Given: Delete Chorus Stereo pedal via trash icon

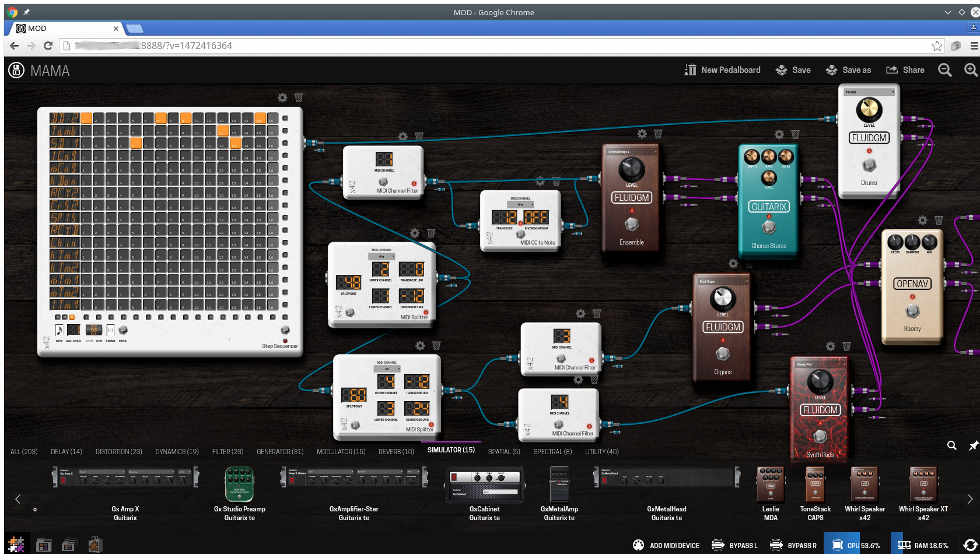Looking at the screenshot, I should tap(795, 134).
